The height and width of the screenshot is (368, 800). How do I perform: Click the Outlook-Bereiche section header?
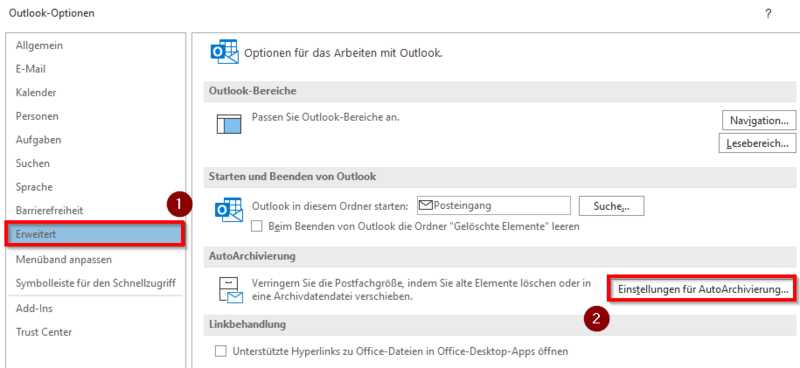click(499, 92)
